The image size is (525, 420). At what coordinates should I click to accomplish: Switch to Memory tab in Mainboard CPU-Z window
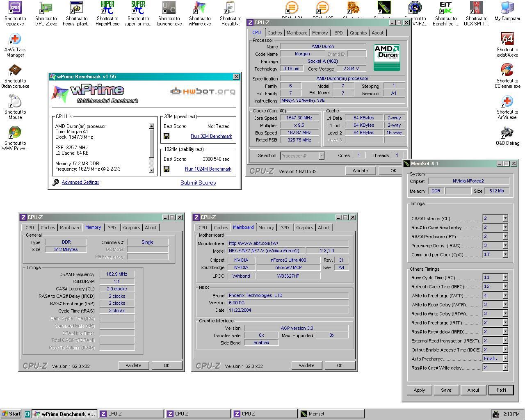click(x=266, y=228)
